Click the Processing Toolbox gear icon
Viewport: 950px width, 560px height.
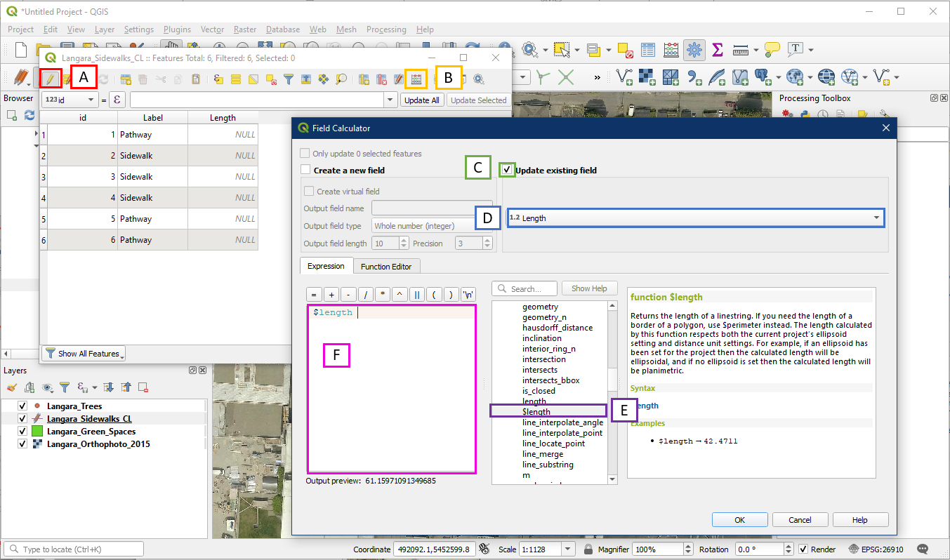point(694,50)
